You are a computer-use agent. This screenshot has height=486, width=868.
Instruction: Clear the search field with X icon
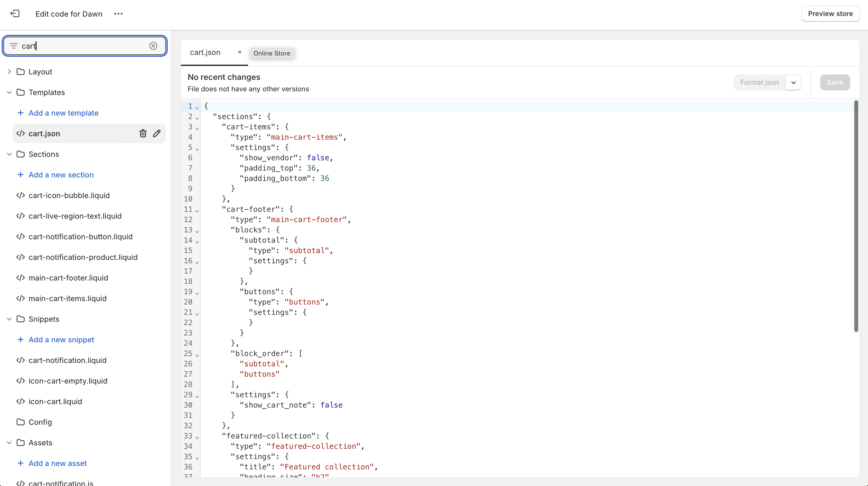pos(153,46)
